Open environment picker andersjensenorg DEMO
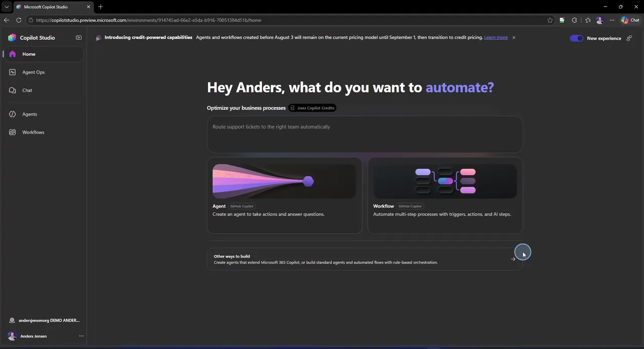This screenshot has height=349, width=644. [x=44, y=320]
